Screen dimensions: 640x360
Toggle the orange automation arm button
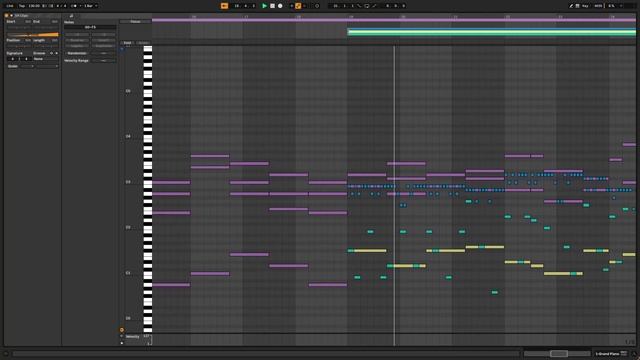(298, 6)
